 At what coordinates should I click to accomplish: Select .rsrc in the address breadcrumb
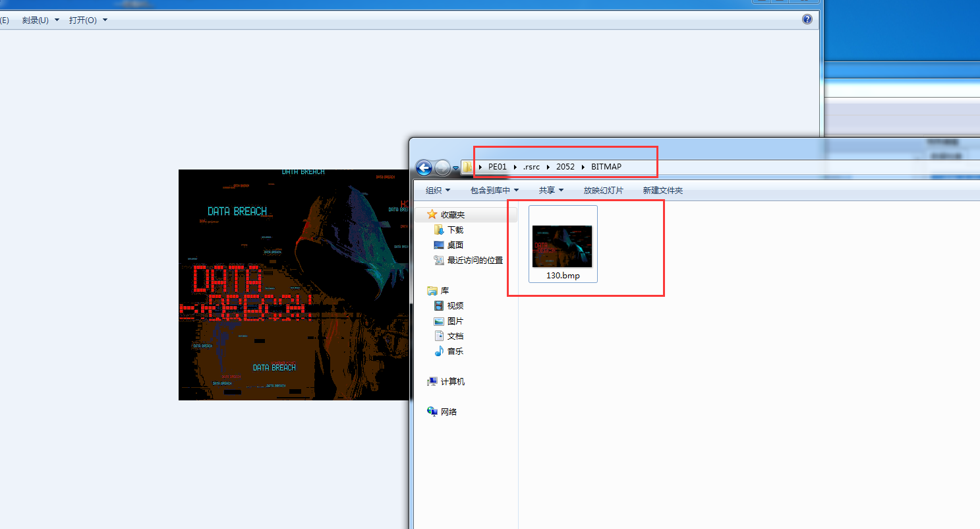point(531,167)
